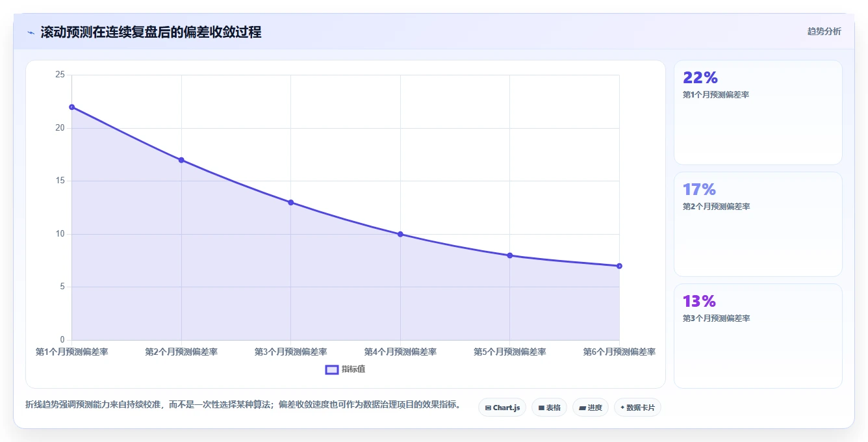The image size is (868, 442).
Task: Open the 22% first-month deviation card
Action: 758,112
